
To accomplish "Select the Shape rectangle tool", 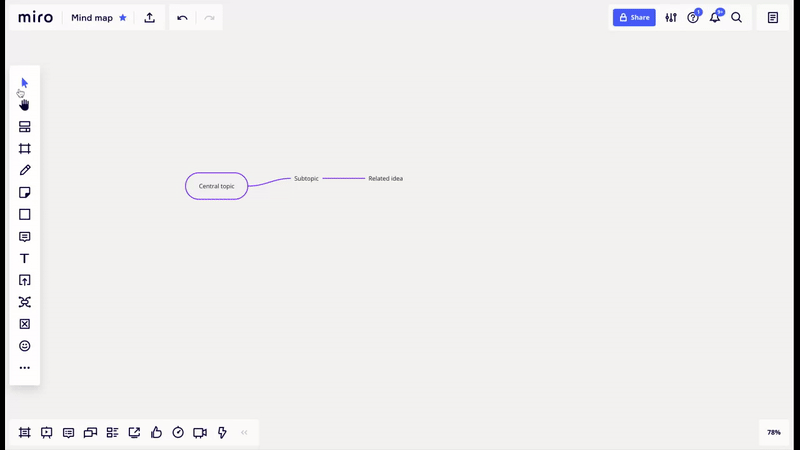I will coord(25,215).
